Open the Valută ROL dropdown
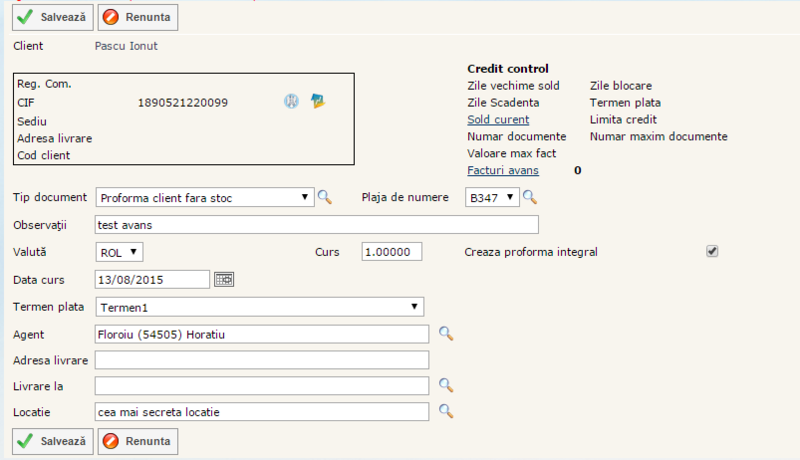 coord(119,252)
